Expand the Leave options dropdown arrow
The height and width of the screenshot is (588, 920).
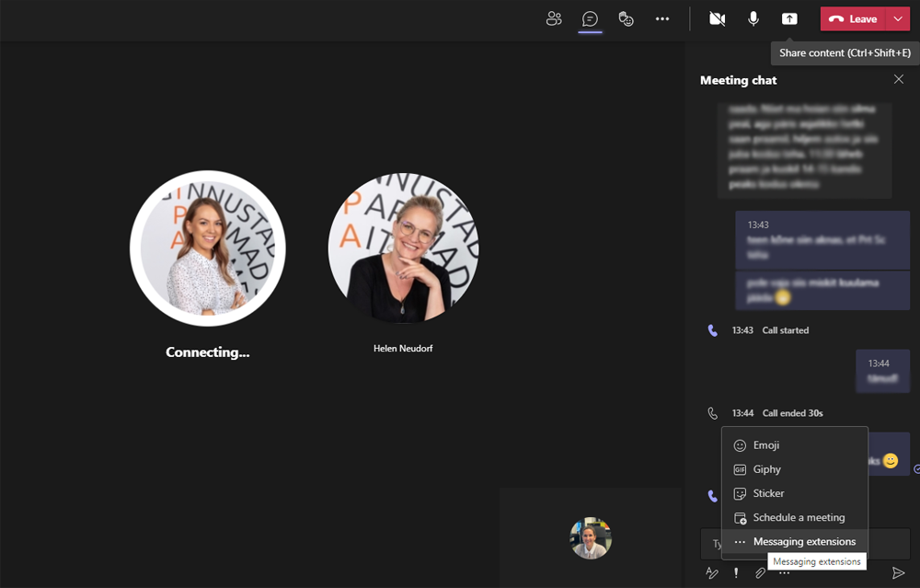(x=898, y=18)
